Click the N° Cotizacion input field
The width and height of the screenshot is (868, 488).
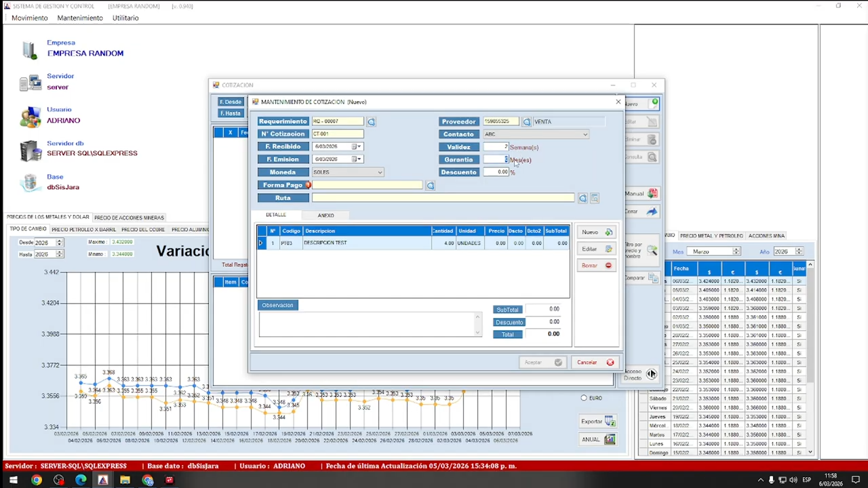click(x=337, y=134)
